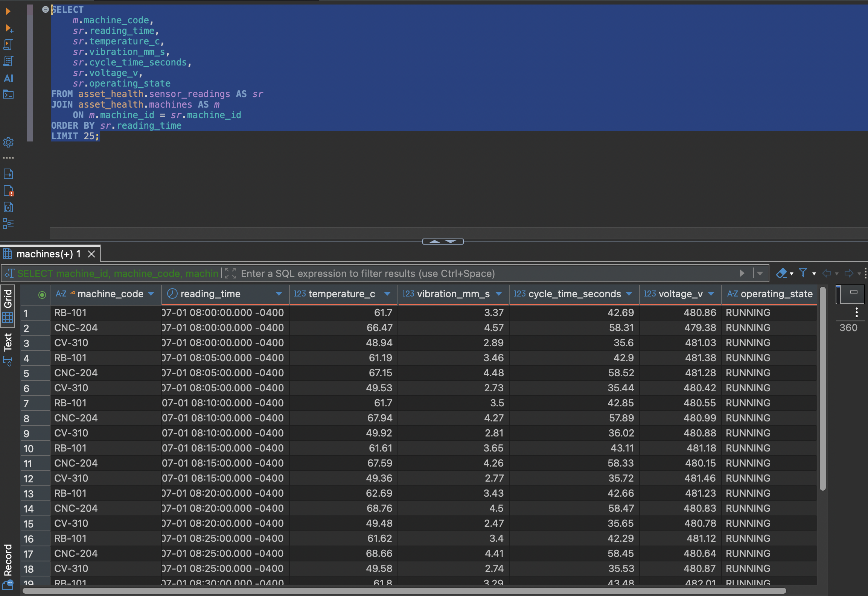Viewport: 868px width, 596px height.
Task: Open cycle_time_seconds column filter dropdown
Action: point(629,294)
